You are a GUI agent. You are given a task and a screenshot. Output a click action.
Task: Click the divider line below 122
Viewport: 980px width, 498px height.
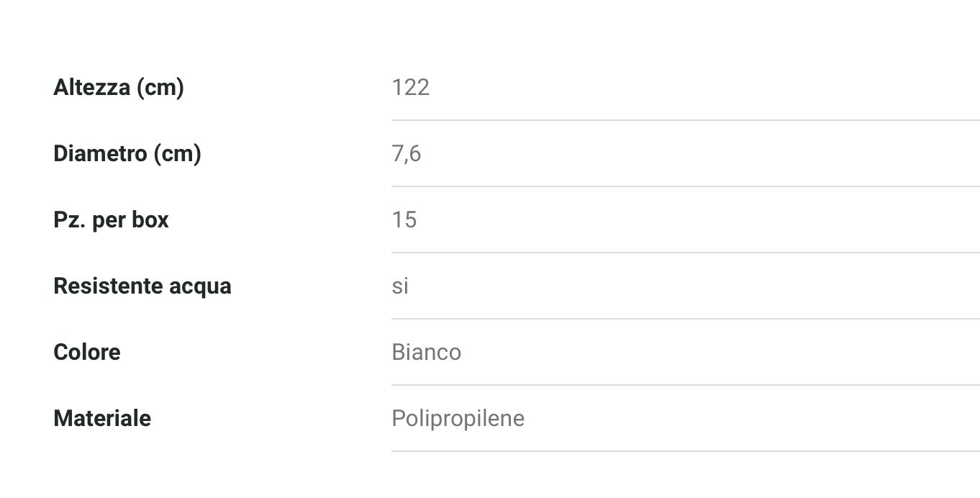click(x=685, y=120)
